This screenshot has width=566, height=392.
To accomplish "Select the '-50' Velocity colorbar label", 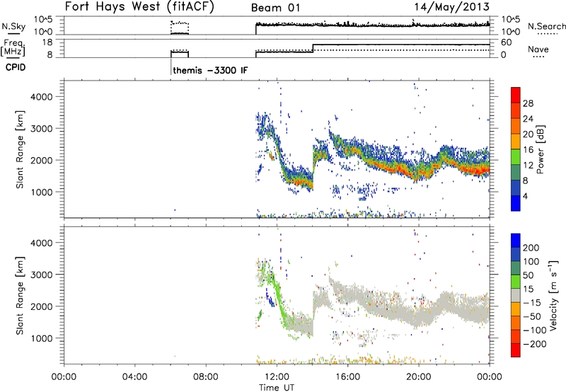I will (532, 316).
